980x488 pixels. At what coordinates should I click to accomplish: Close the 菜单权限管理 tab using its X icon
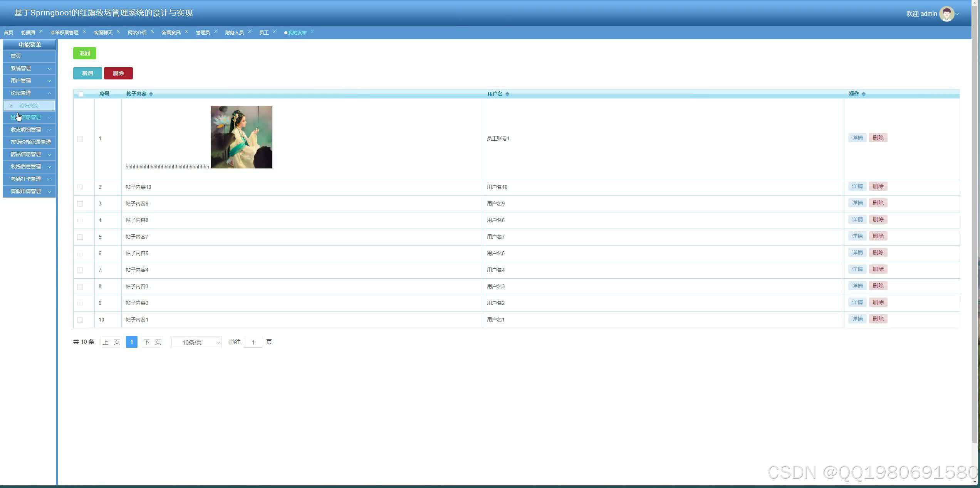[x=84, y=31]
